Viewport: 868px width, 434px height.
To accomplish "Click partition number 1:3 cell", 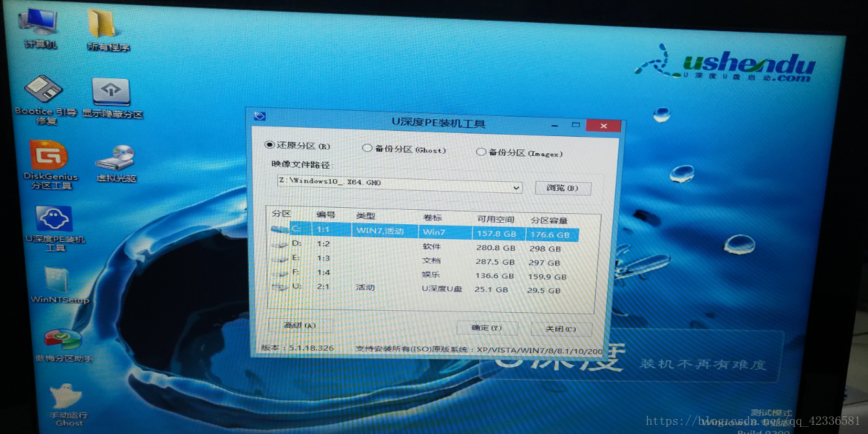I will pyautogui.click(x=324, y=258).
